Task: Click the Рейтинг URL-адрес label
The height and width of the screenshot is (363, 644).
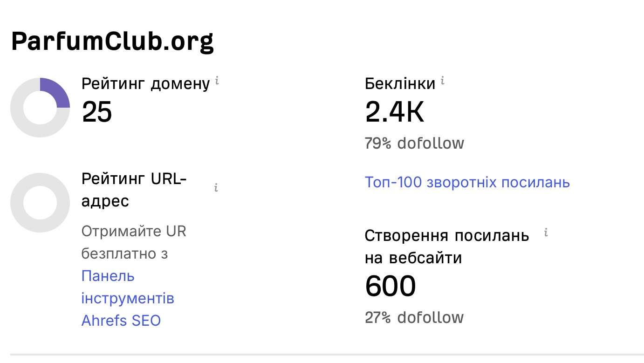Action: (x=134, y=190)
